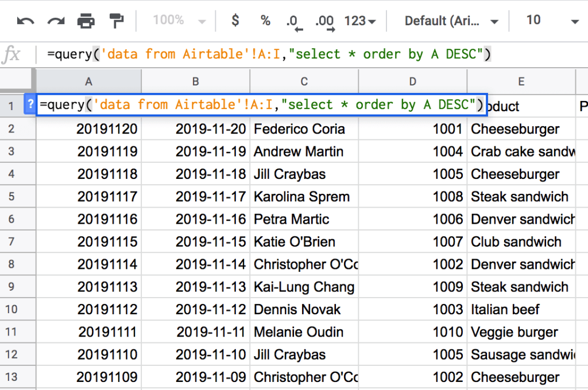Open the 100% zoom dropdown

[x=179, y=21]
